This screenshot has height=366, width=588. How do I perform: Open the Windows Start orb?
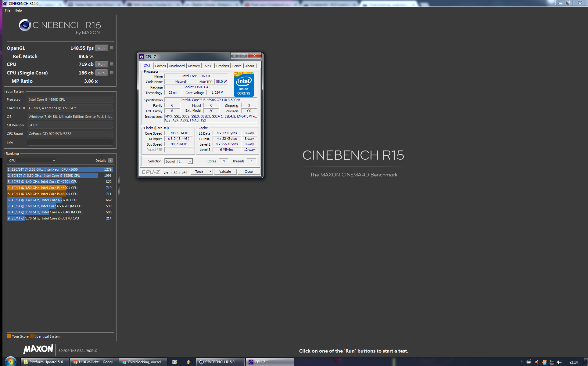click(10, 361)
